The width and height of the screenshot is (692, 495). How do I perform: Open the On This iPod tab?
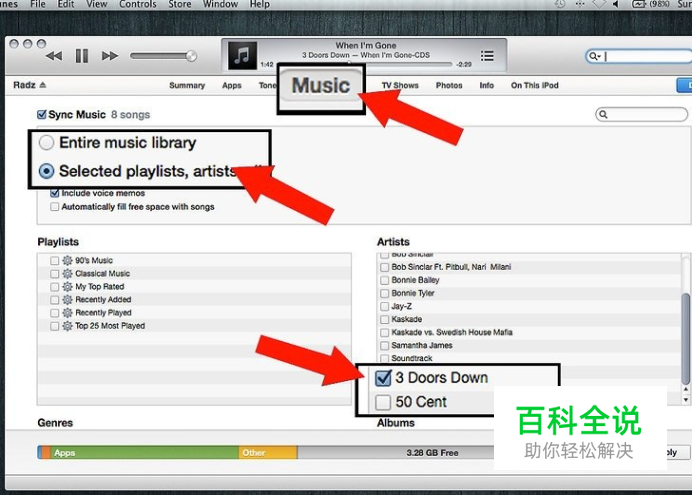tap(534, 85)
